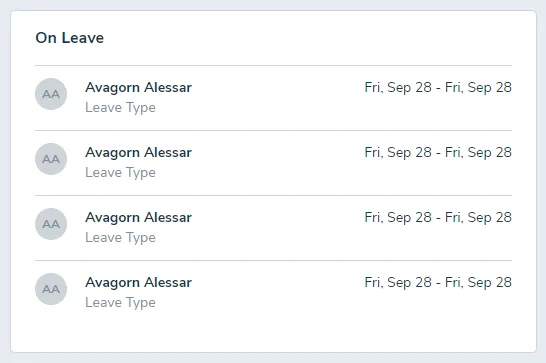Image resolution: width=546 pixels, height=363 pixels.
Task: Open the AA avatar in the third row
Action: [51, 224]
